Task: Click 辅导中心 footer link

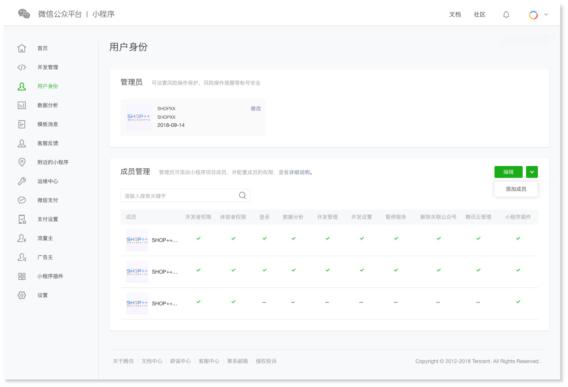Action: (180, 361)
